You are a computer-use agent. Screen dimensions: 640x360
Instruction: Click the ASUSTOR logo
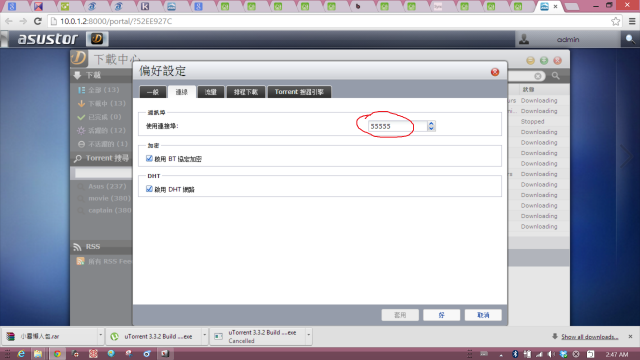coord(47,39)
